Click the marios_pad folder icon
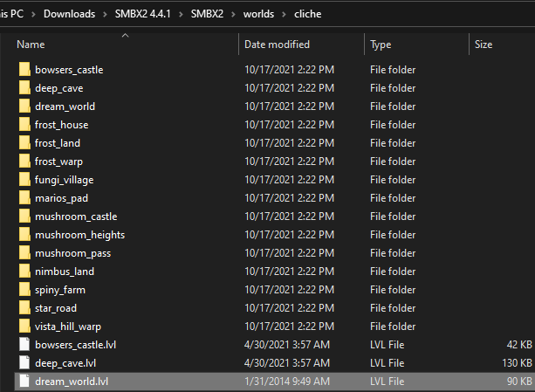535x392 pixels. coord(24,198)
